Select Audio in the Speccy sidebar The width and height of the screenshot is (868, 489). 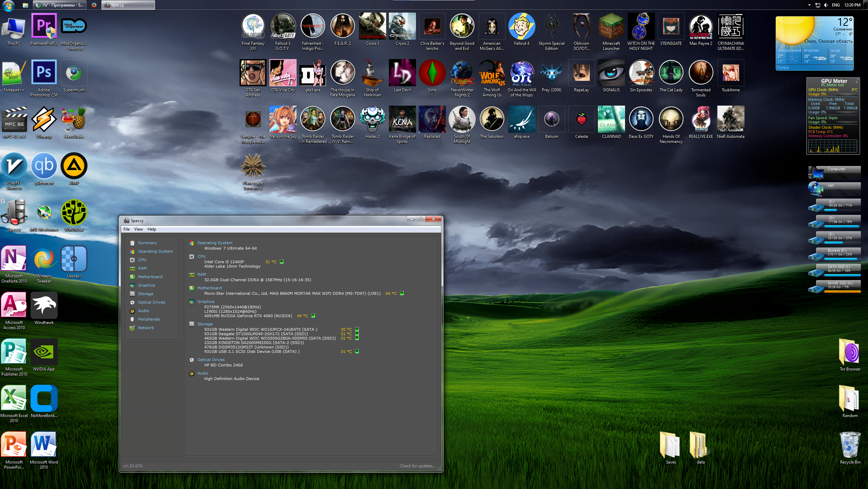143,311
